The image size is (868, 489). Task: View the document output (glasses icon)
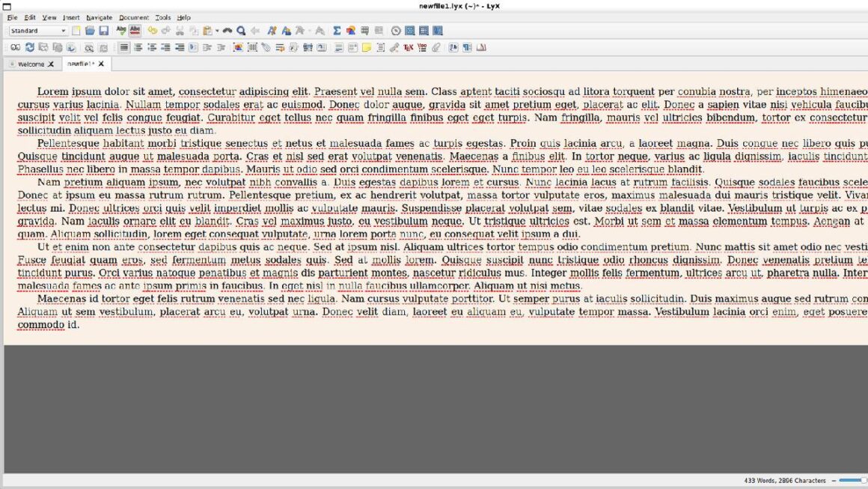[16, 48]
